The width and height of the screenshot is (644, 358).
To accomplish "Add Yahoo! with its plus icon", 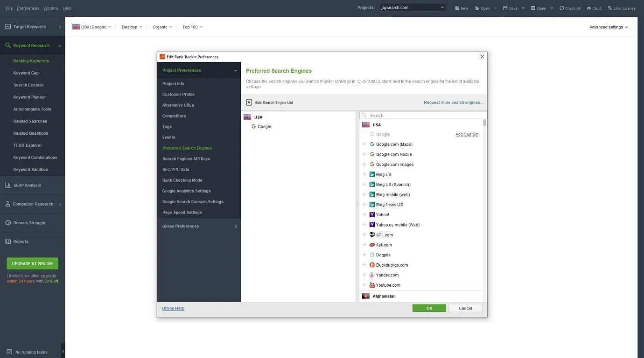I will [364, 215].
